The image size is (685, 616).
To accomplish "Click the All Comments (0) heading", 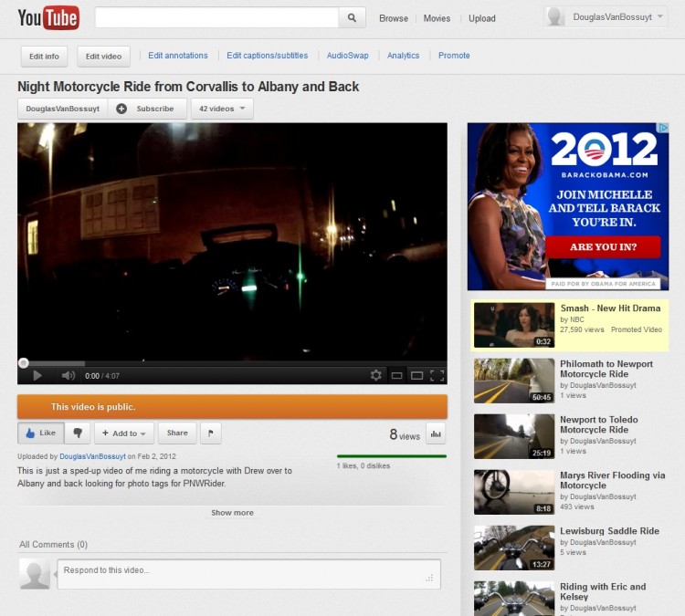I will pos(53,545).
